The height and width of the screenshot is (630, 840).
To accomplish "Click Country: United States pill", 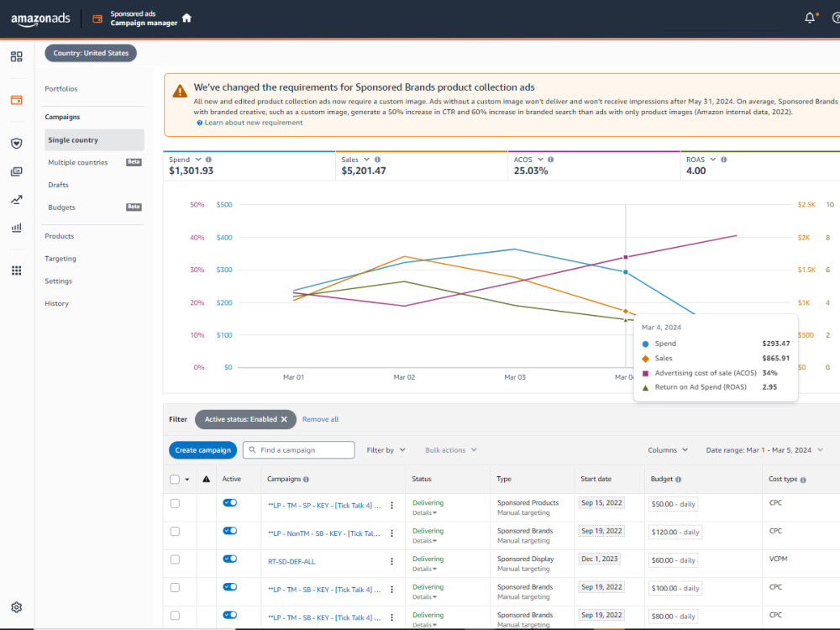I will point(91,53).
